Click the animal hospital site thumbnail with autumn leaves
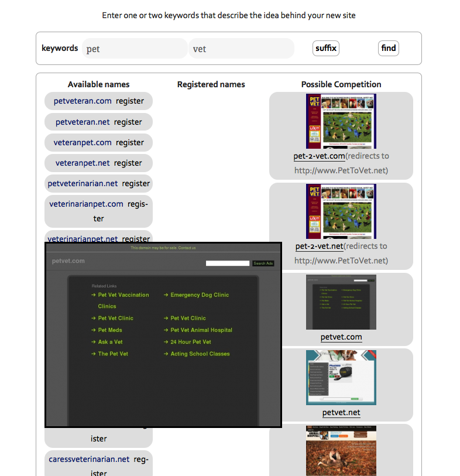This screenshot has width=460, height=476. click(x=341, y=450)
